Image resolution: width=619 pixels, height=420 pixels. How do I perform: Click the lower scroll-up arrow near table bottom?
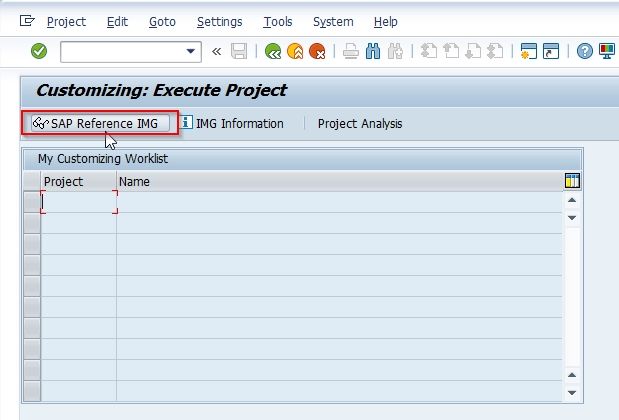coord(572,375)
